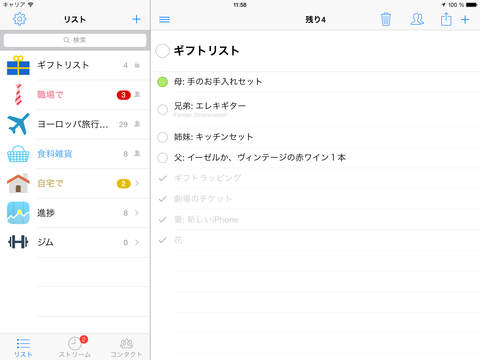This screenshot has height=360, width=480.
Task: Toggle the large circle beside ギフトリスト title
Action: [162, 51]
